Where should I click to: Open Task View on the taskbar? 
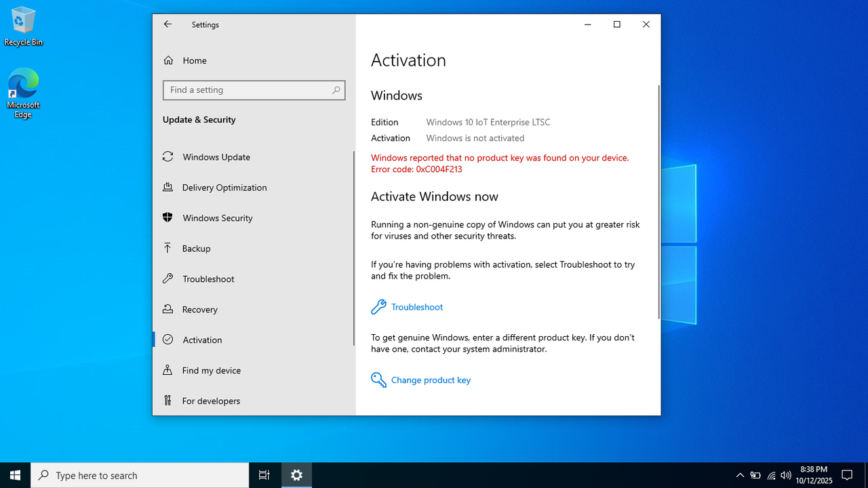tap(264, 475)
